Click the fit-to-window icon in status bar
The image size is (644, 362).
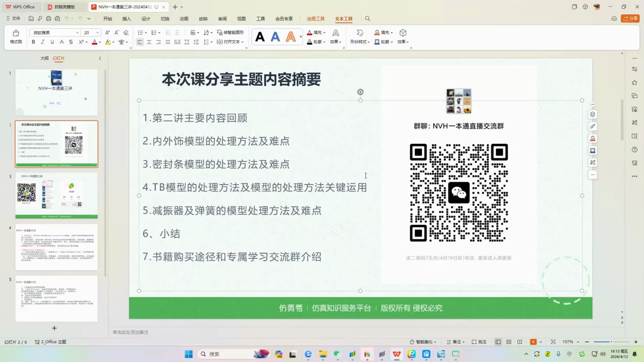[x=553, y=342]
